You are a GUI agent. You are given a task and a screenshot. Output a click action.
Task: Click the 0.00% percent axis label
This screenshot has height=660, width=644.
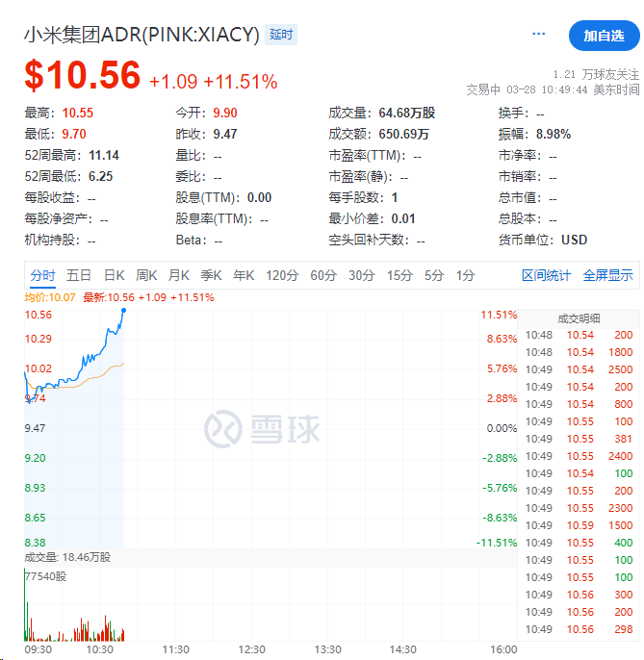pyautogui.click(x=502, y=428)
